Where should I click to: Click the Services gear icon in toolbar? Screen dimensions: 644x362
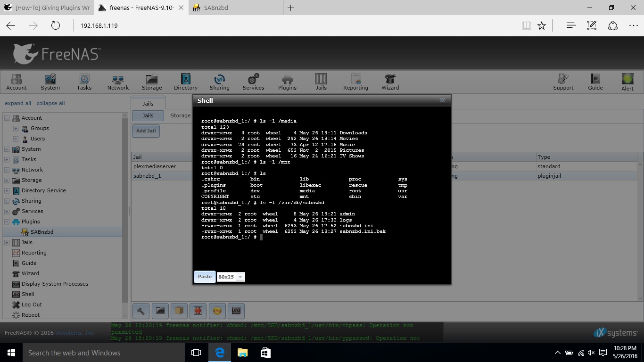click(x=253, y=81)
